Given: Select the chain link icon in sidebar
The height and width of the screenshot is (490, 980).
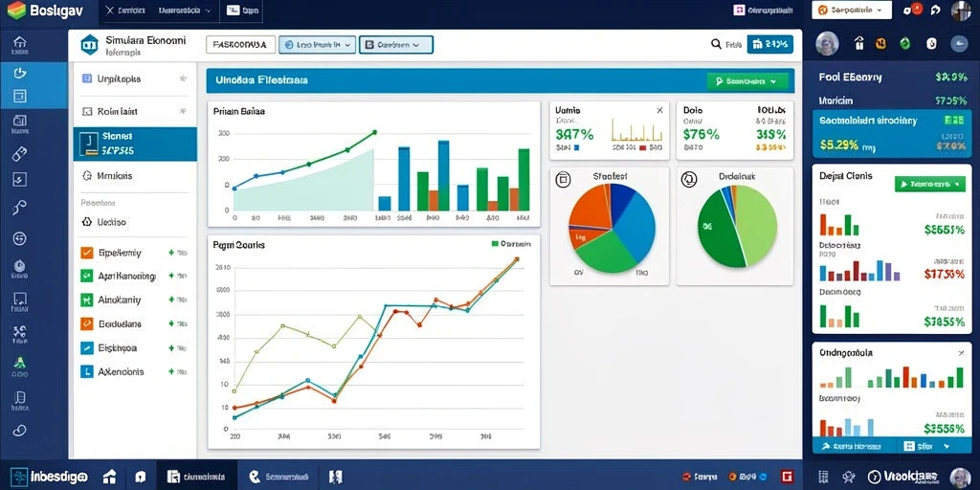Looking at the screenshot, I should click(19, 430).
